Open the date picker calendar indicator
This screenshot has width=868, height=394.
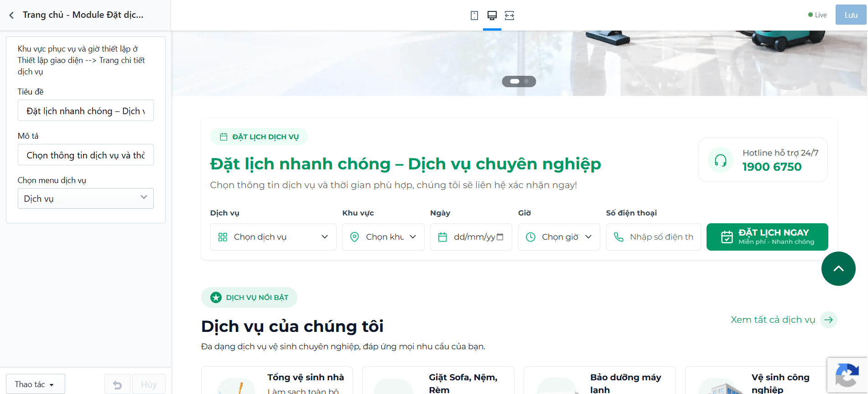tap(500, 237)
